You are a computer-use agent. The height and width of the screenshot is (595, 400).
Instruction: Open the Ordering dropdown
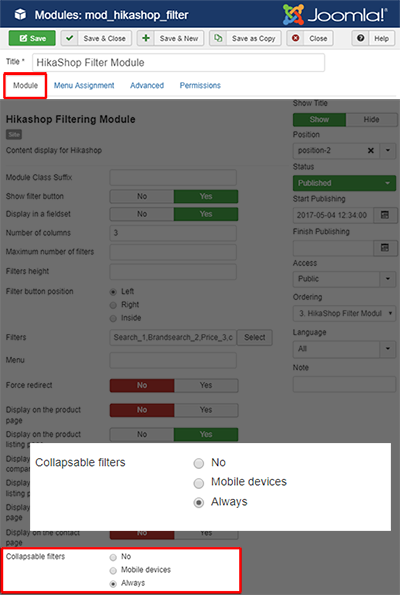click(344, 313)
